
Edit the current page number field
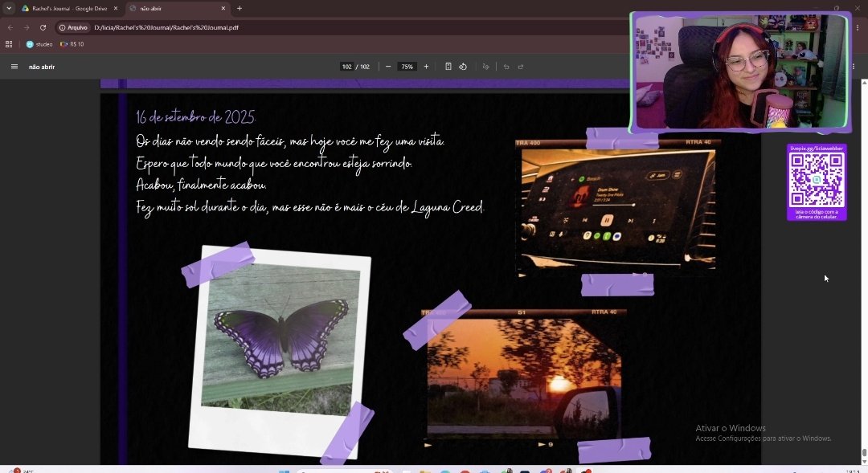point(346,67)
